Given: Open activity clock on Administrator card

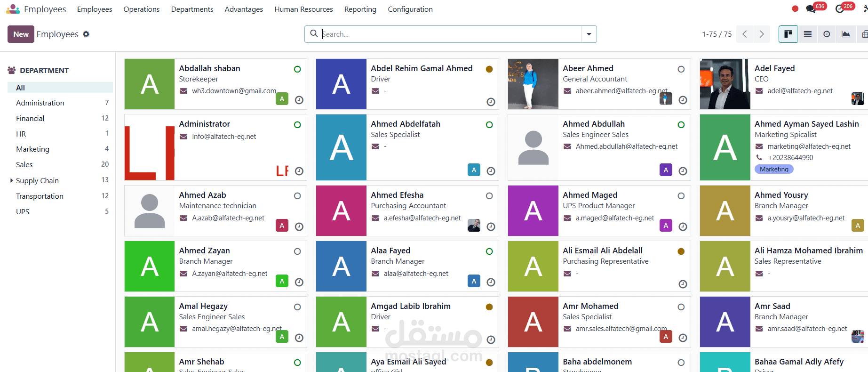Looking at the screenshot, I should [x=299, y=171].
